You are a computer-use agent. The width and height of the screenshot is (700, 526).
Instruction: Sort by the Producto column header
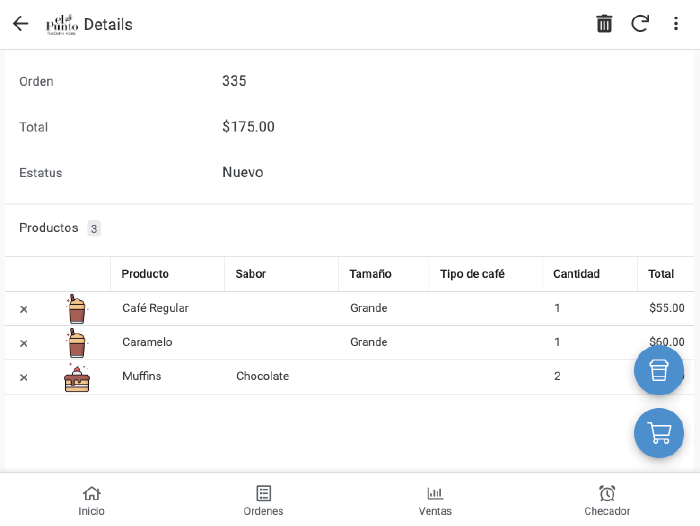click(145, 274)
